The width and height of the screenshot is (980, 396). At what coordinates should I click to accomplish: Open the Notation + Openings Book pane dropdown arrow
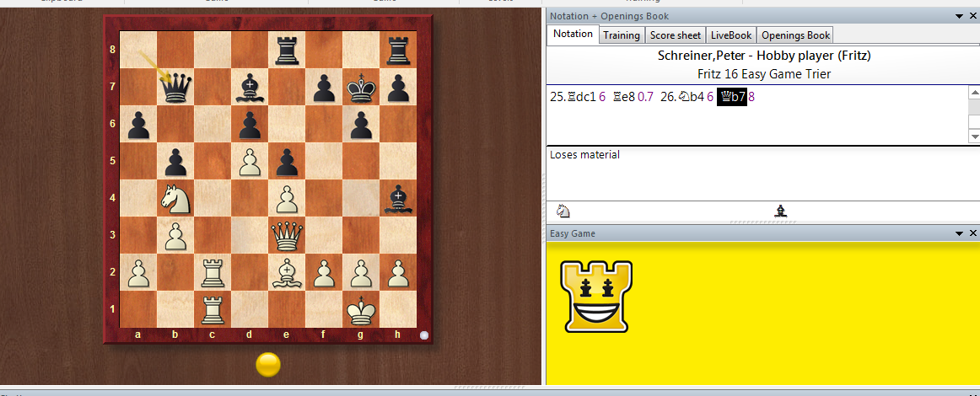point(960,16)
